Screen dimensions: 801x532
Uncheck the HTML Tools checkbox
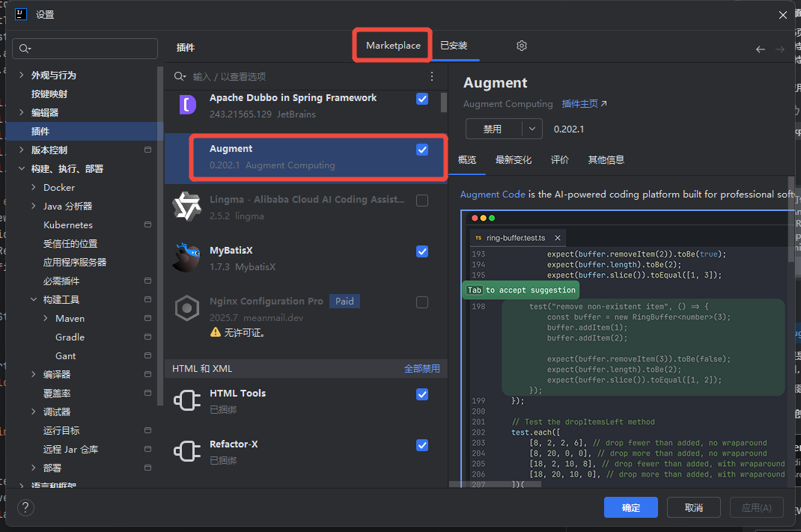(422, 394)
